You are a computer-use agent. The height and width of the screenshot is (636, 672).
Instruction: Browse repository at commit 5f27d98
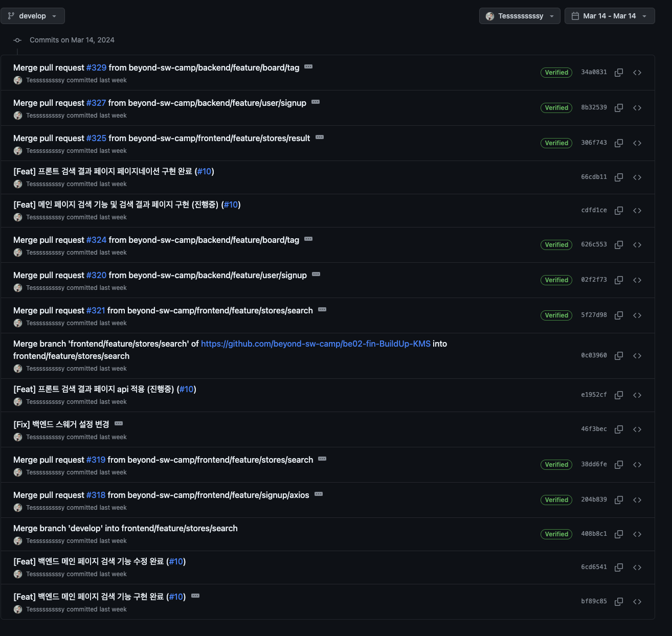[x=637, y=315]
